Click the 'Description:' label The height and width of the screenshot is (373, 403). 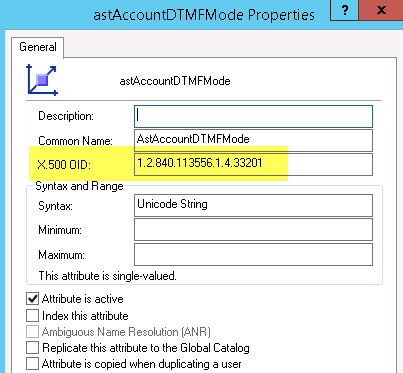click(66, 116)
